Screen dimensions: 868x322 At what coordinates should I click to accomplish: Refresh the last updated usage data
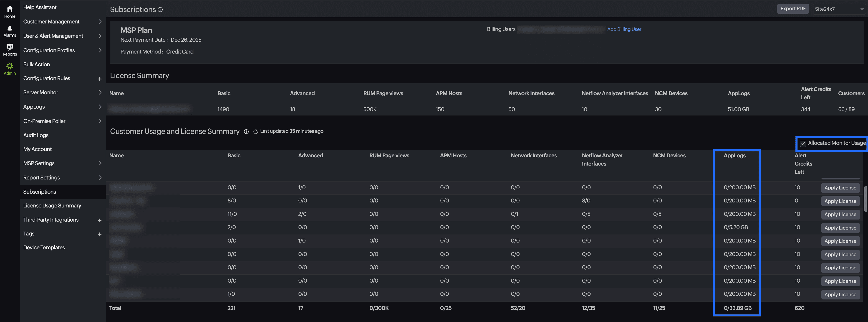255,132
